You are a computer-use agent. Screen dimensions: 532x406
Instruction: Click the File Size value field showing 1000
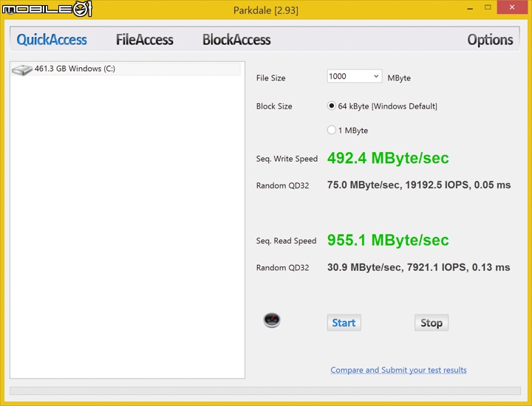(x=354, y=76)
